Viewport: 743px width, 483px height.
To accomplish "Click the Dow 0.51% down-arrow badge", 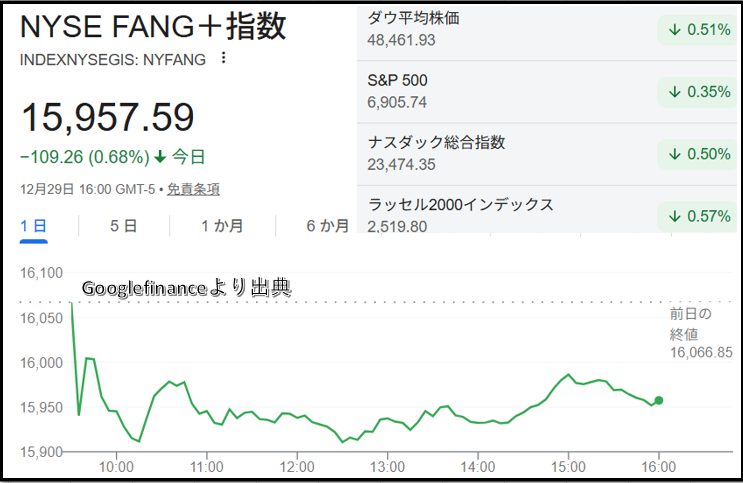I will [x=695, y=30].
